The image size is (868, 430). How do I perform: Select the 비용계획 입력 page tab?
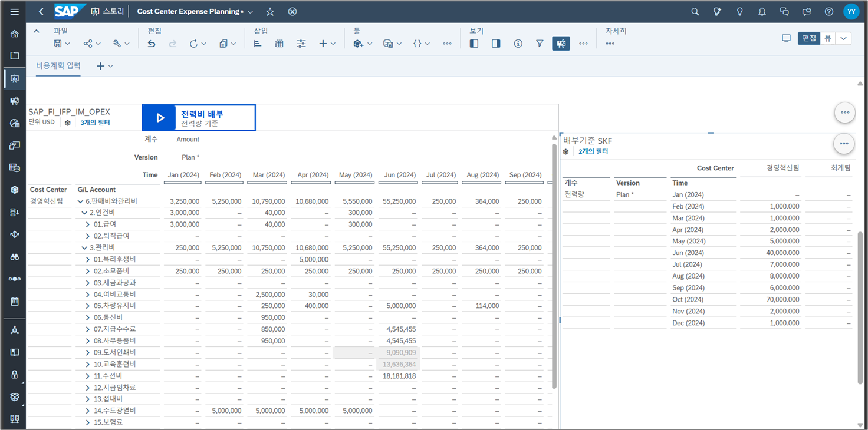click(58, 66)
